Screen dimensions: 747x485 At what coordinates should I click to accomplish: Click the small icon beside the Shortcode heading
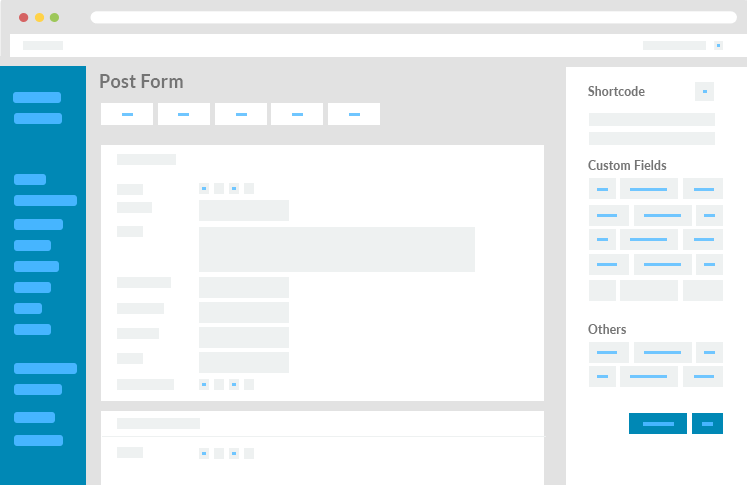[x=705, y=92]
